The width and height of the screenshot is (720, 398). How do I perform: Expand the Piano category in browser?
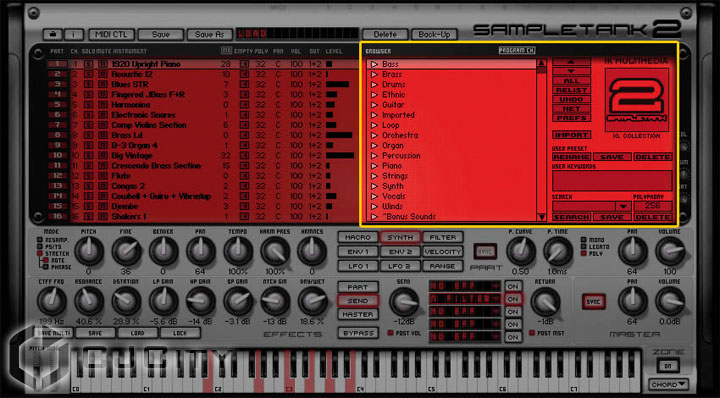pyautogui.click(x=374, y=166)
